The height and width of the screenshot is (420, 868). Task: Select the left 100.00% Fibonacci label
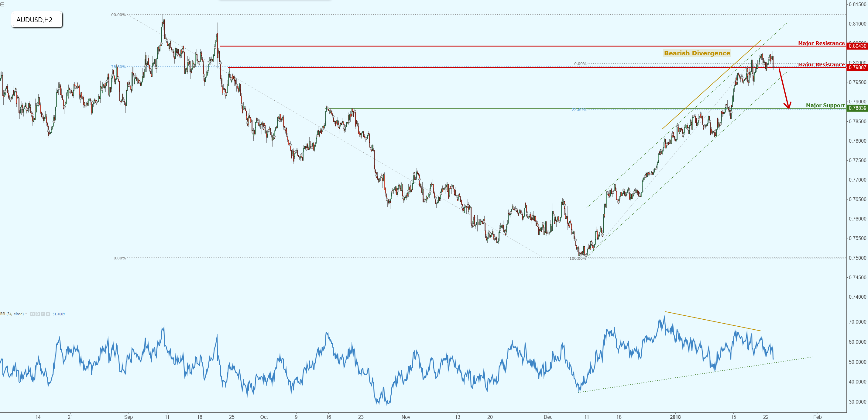117,15
